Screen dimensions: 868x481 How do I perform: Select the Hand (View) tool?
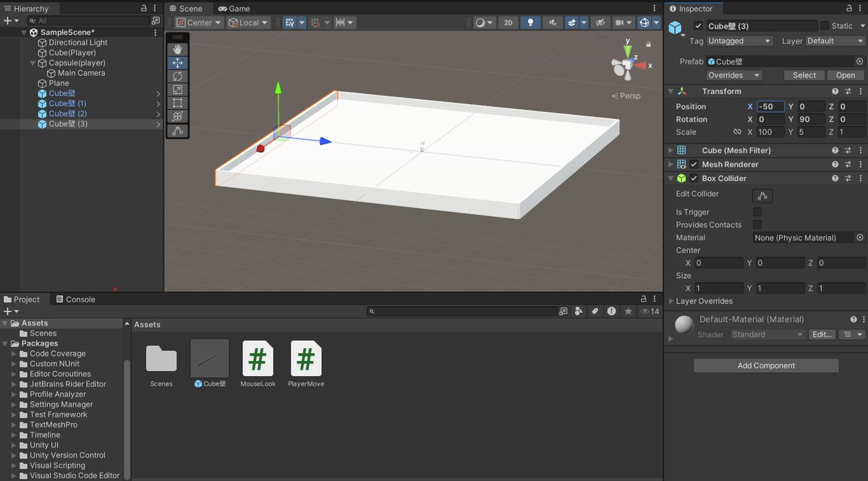coord(177,49)
